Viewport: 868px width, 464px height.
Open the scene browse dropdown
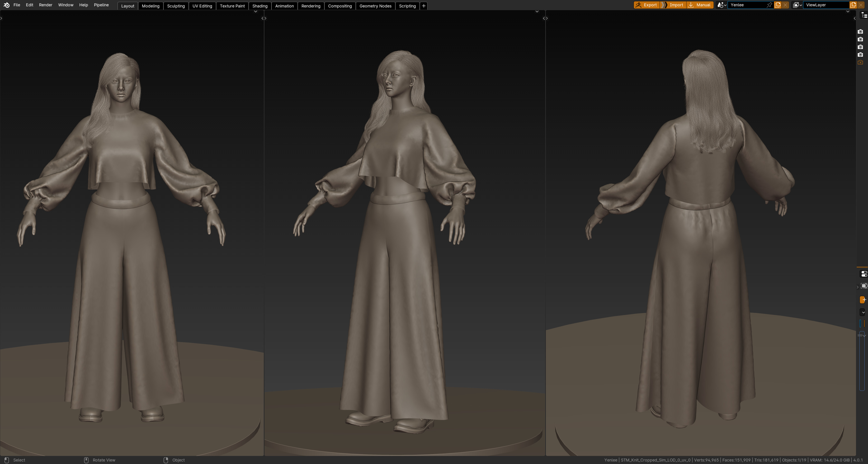coord(722,5)
